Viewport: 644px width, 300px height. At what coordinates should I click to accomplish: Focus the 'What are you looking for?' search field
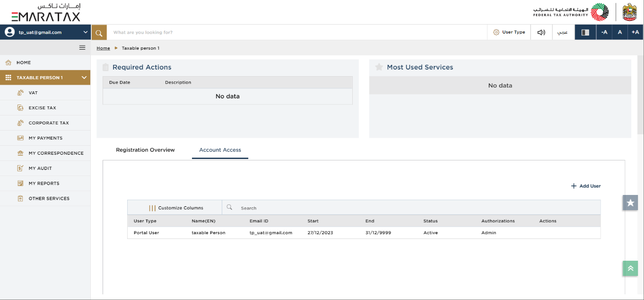coord(297,32)
